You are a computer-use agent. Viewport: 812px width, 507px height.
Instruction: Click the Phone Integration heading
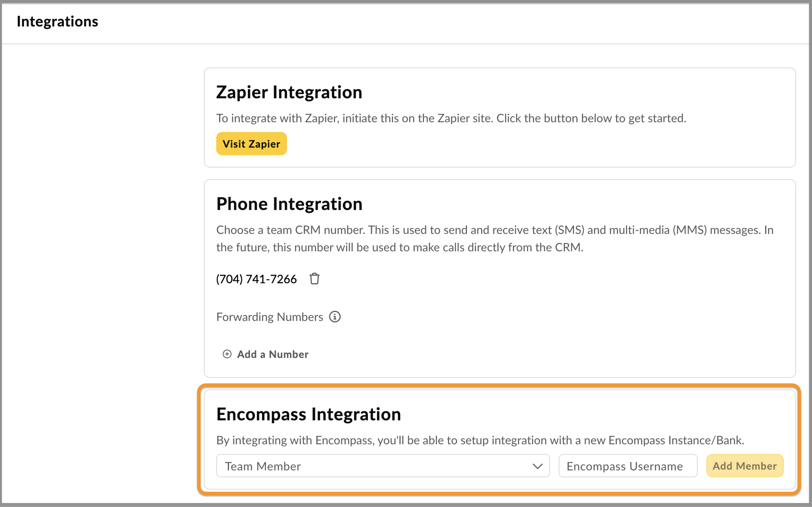[289, 204]
